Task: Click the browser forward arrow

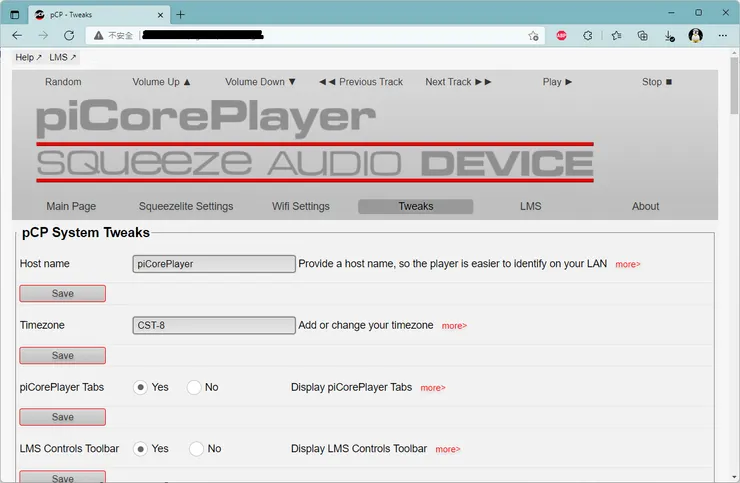Action: click(43, 35)
